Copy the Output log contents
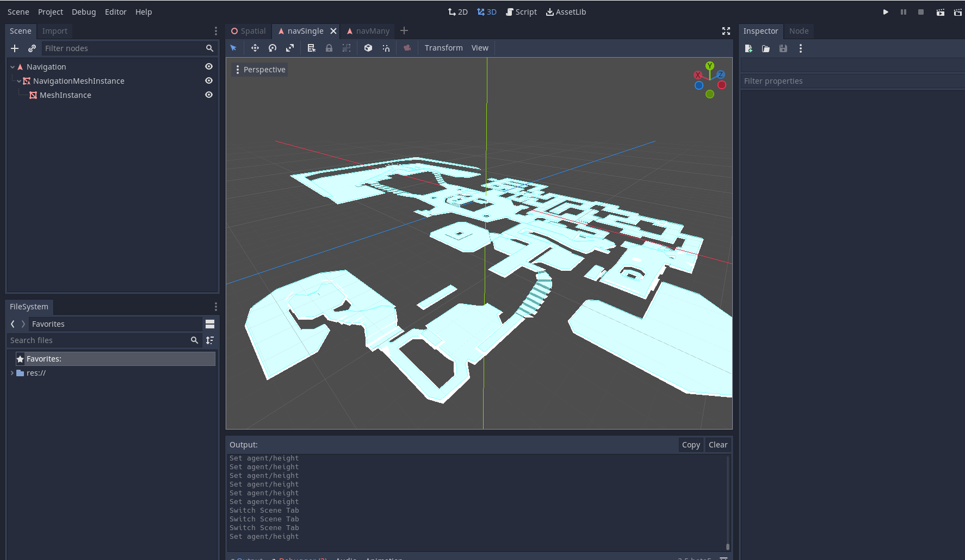 (691, 444)
